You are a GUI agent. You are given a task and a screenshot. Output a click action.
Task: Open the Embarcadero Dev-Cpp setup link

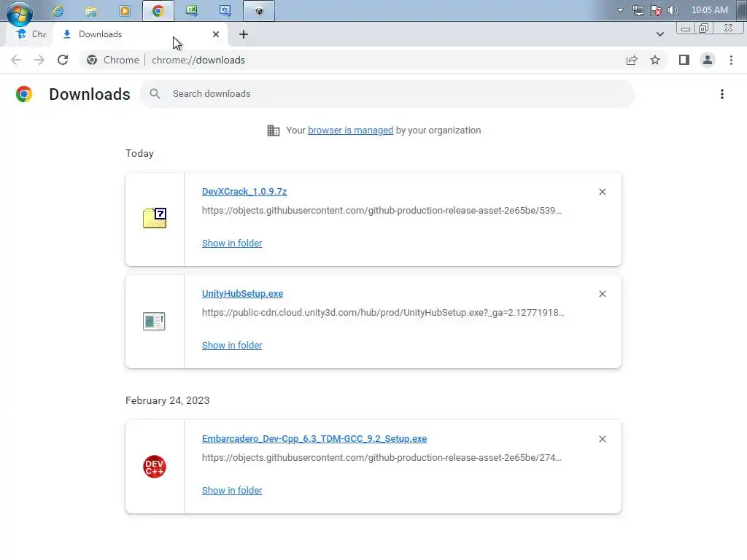(x=314, y=438)
